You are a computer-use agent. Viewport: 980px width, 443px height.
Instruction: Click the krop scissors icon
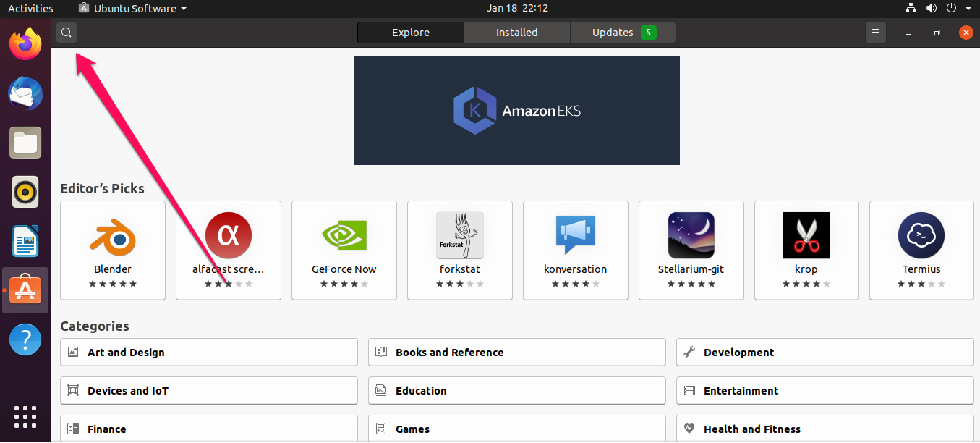click(806, 235)
